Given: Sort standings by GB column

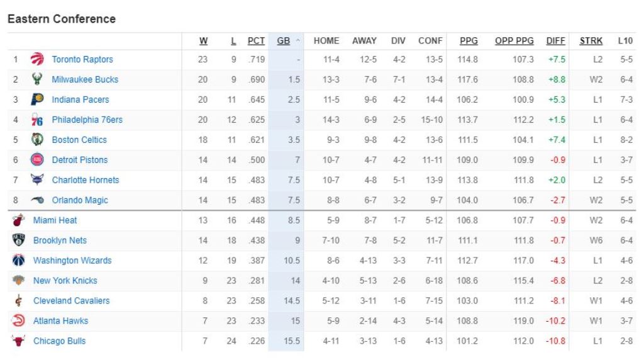Looking at the screenshot, I should [x=284, y=41].
